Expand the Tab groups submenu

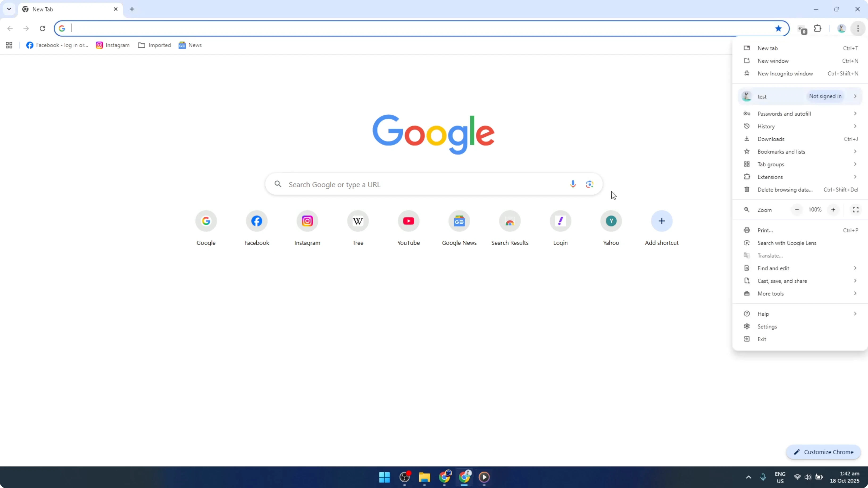pos(800,164)
